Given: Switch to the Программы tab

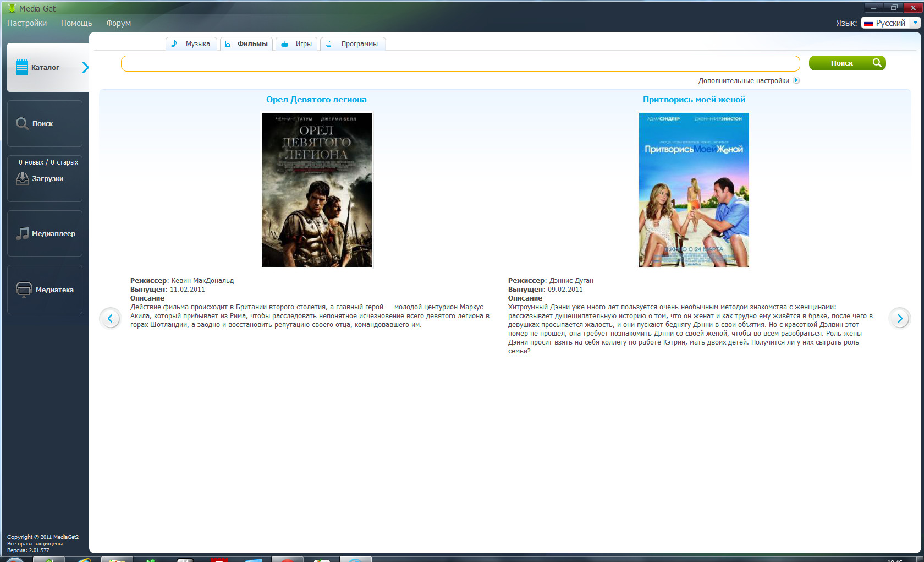Looking at the screenshot, I should pos(353,43).
